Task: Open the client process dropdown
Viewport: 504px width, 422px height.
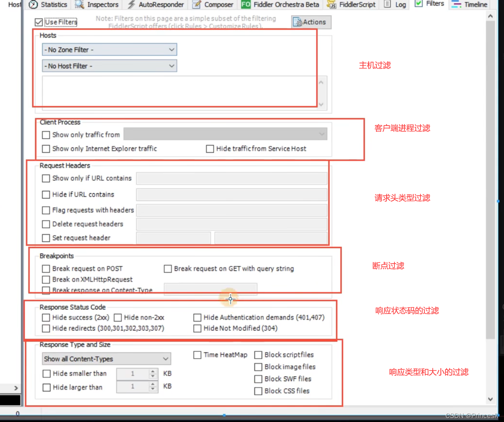Action: click(x=225, y=134)
